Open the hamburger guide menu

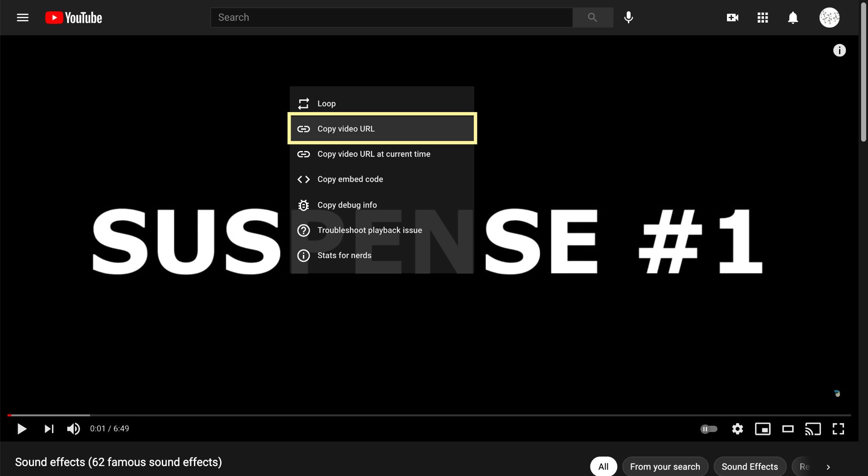coord(23,18)
